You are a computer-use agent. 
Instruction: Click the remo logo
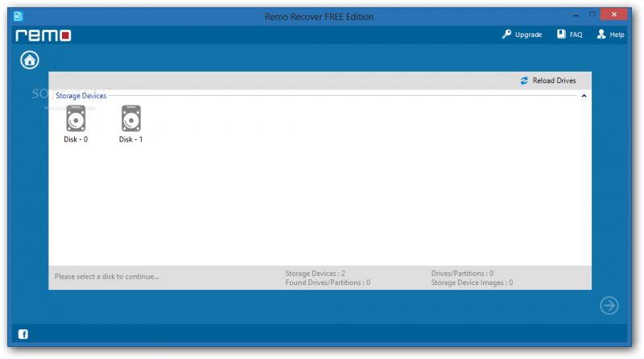(43, 35)
